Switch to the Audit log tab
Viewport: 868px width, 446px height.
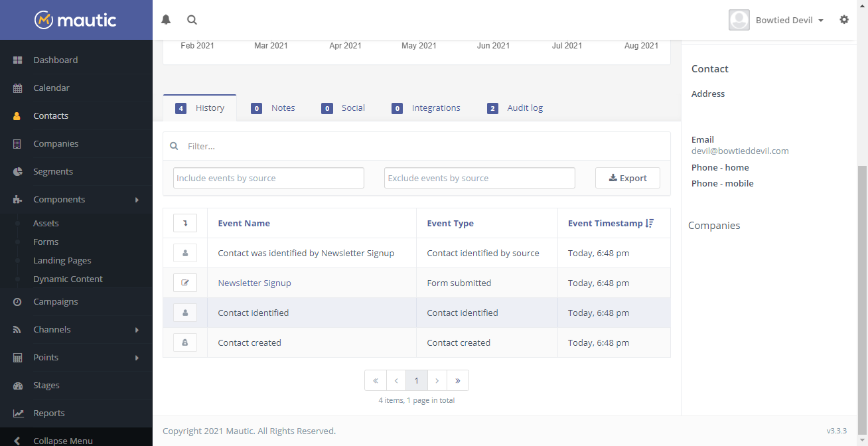pyautogui.click(x=515, y=108)
